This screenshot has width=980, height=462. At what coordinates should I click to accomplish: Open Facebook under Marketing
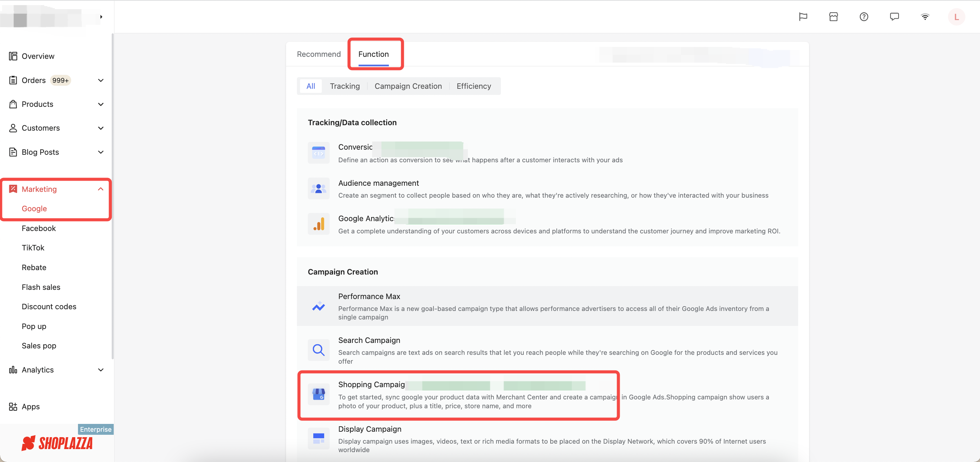pos(39,228)
